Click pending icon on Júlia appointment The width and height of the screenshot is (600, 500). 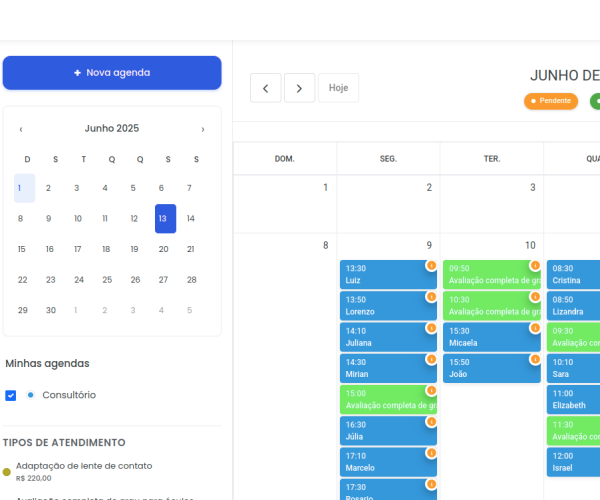pos(431,422)
